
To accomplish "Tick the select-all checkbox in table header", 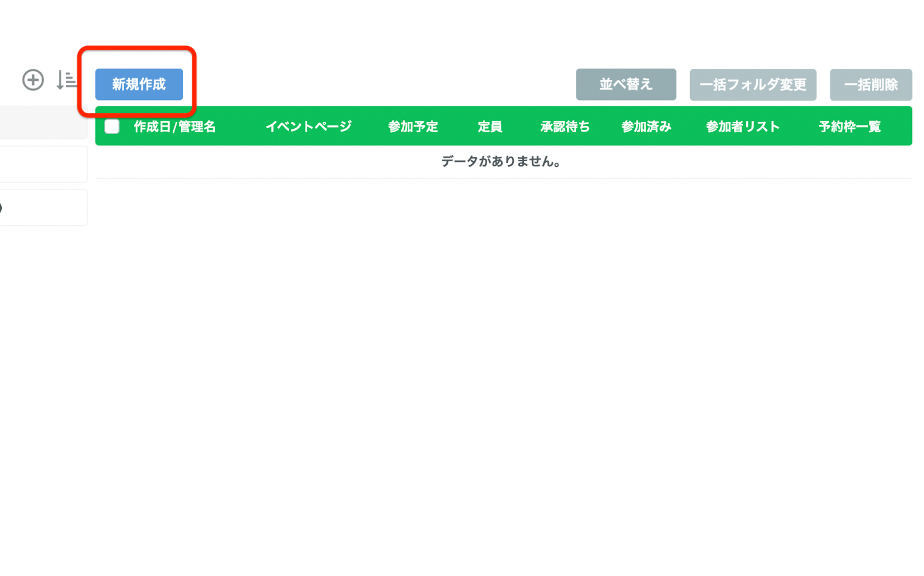I will [x=112, y=127].
